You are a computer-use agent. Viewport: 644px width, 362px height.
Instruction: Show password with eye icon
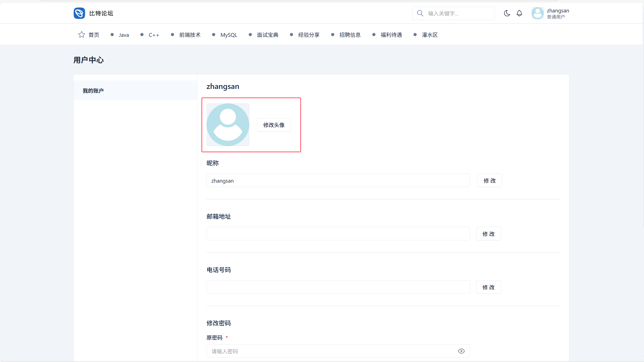461,351
